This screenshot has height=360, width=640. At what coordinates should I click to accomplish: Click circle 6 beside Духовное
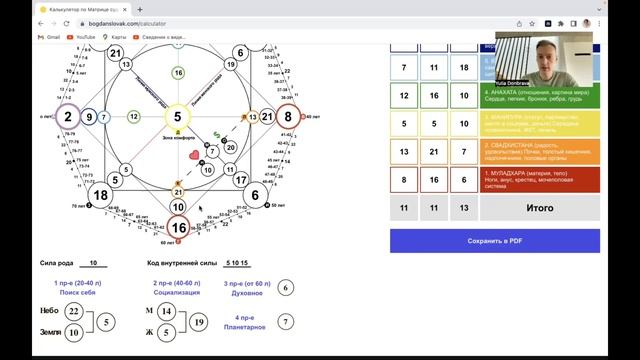point(286,288)
